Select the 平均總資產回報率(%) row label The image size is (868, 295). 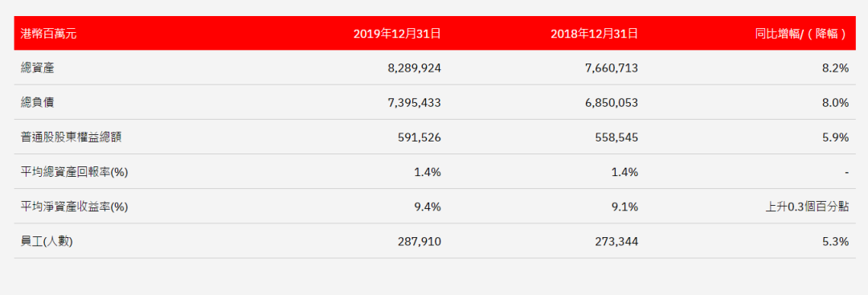[74, 172]
